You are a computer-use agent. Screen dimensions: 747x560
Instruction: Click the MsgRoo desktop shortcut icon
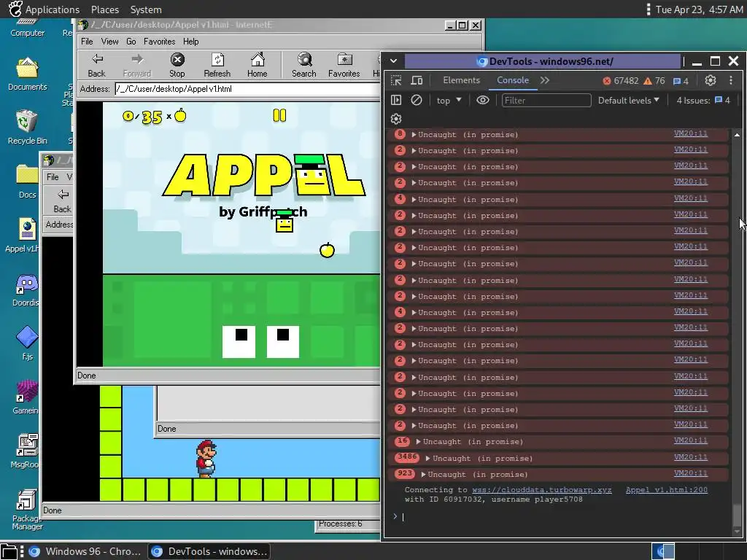[27, 451]
